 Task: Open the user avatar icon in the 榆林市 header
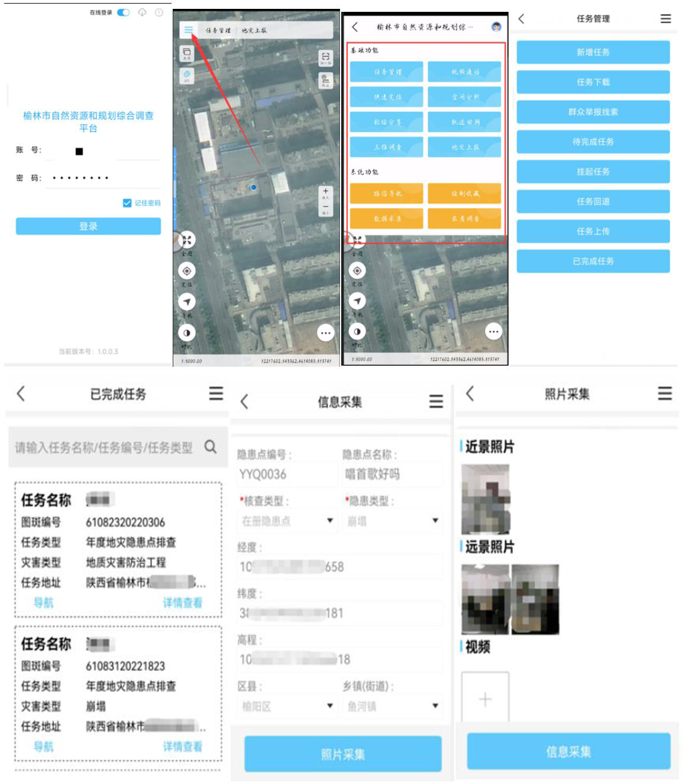(x=496, y=27)
